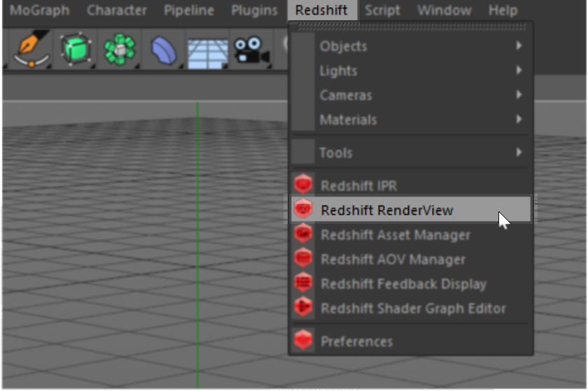Choose Cameras in the Redshift menu

point(411,95)
